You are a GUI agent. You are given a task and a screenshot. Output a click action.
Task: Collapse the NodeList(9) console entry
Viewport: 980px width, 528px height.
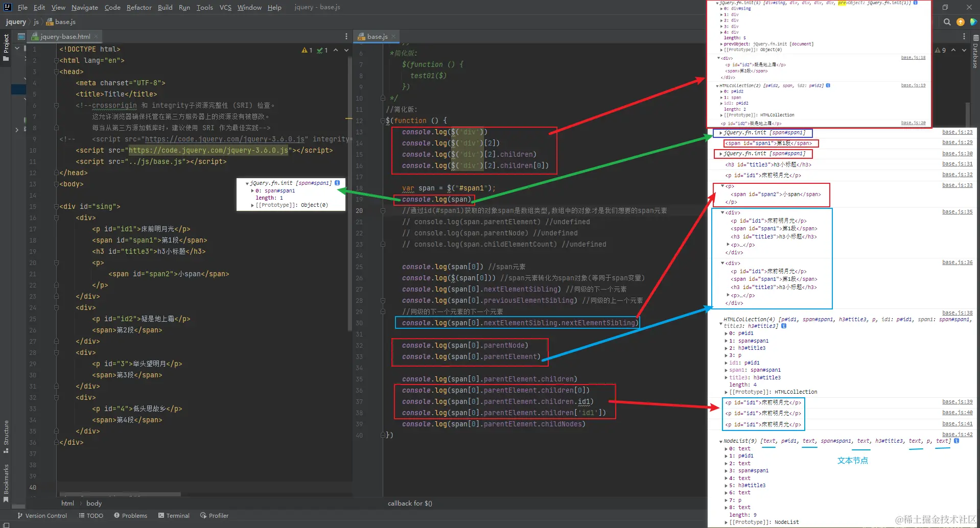(720, 441)
